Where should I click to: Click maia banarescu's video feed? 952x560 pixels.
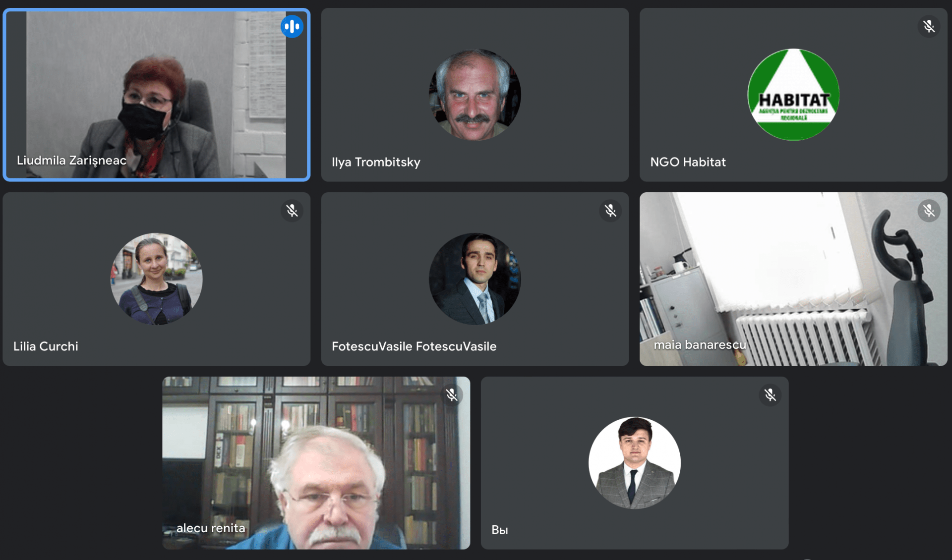(793, 279)
